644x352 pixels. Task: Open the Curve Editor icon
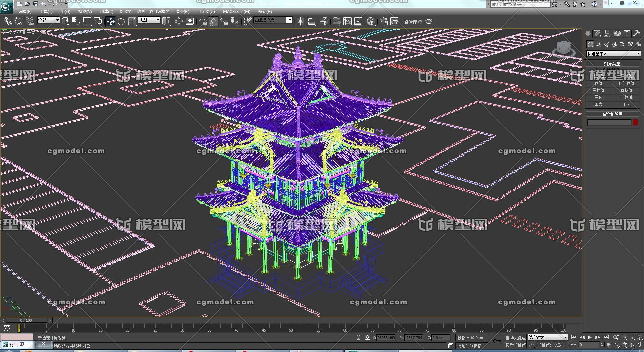[x=347, y=22]
